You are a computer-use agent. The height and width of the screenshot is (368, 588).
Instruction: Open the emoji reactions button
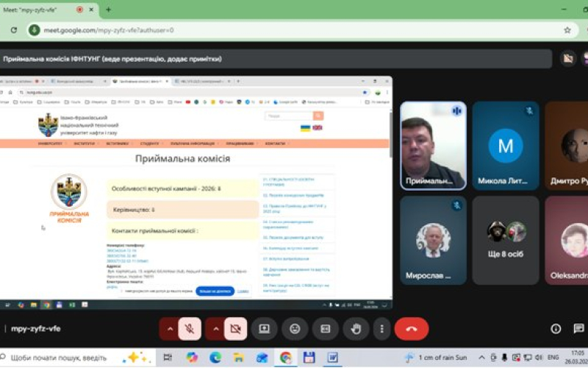click(x=295, y=329)
